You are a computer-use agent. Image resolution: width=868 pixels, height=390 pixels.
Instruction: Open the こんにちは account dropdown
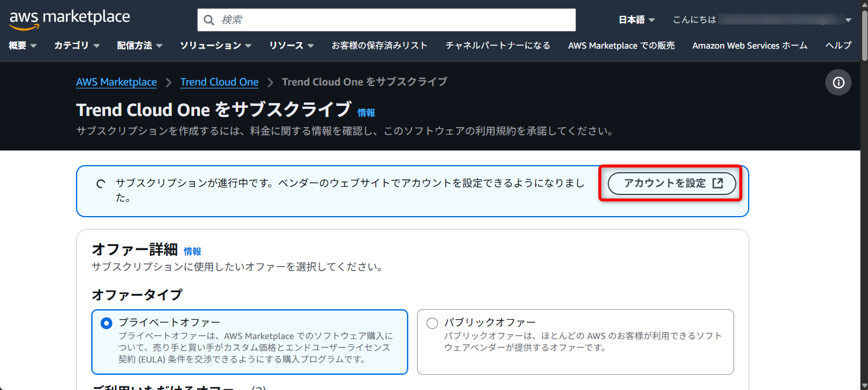tap(763, 20)
